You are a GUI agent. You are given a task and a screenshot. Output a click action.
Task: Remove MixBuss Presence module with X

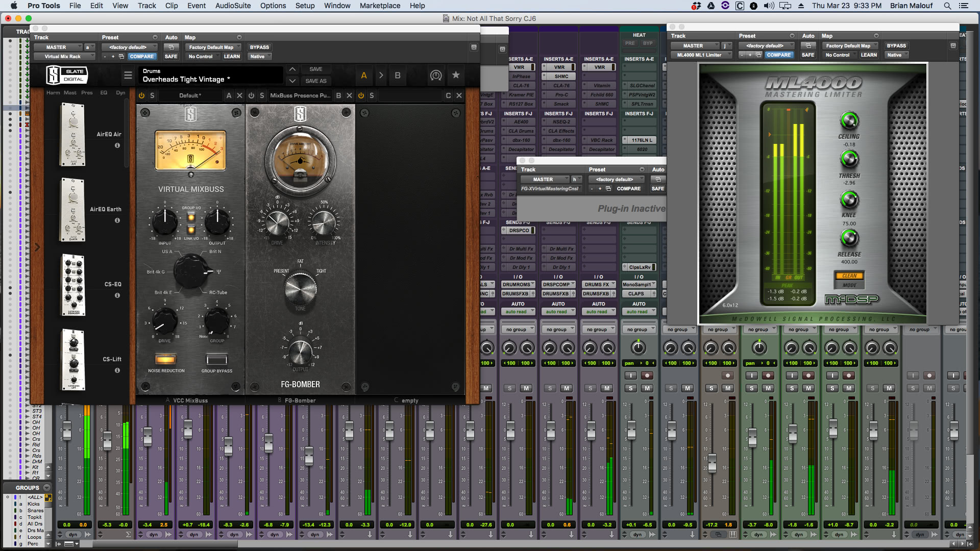coord(349,95)
